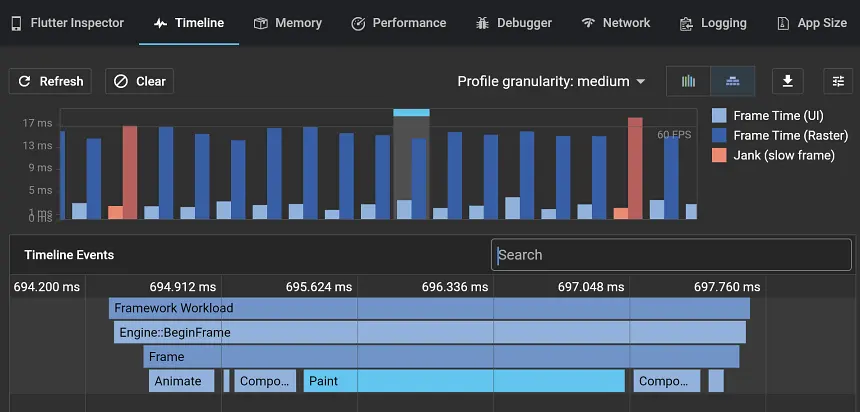Select the Animate event block

[x=181, y=381]
